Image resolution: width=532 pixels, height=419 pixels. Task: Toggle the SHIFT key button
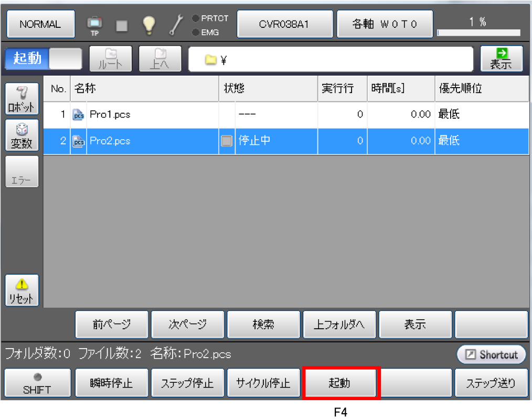click(x=37, y=382)
